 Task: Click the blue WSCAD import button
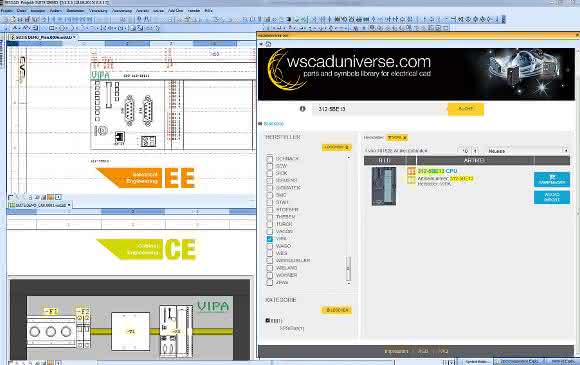(552, 197)
